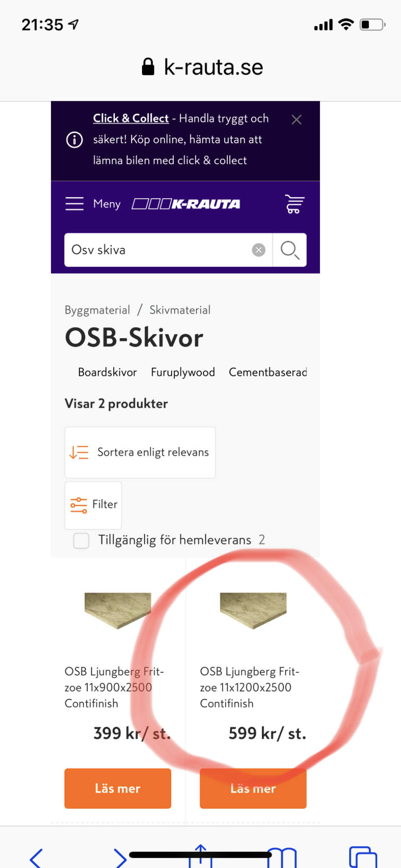
Task: Open the Sortera enligt relevans dropdown
Action: point(140,453)
